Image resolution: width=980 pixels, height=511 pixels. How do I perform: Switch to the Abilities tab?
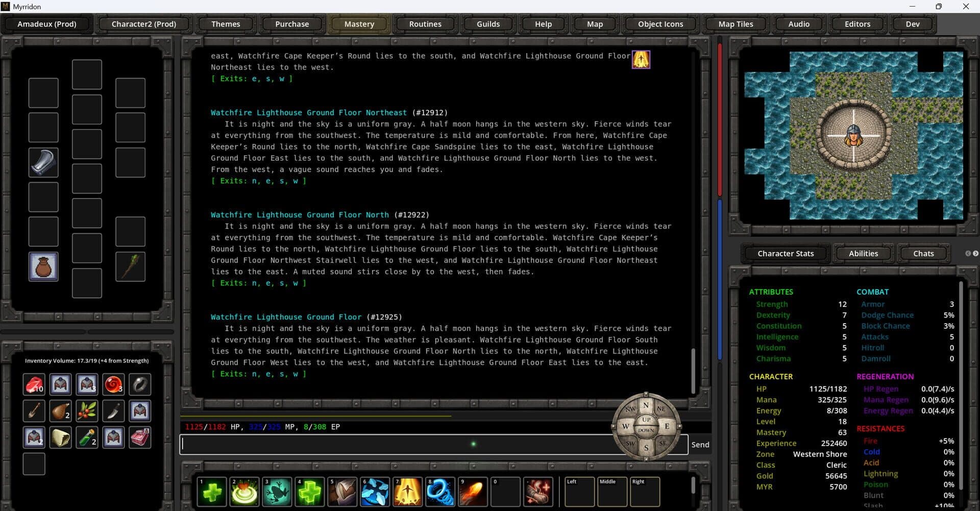click(864, 253)
